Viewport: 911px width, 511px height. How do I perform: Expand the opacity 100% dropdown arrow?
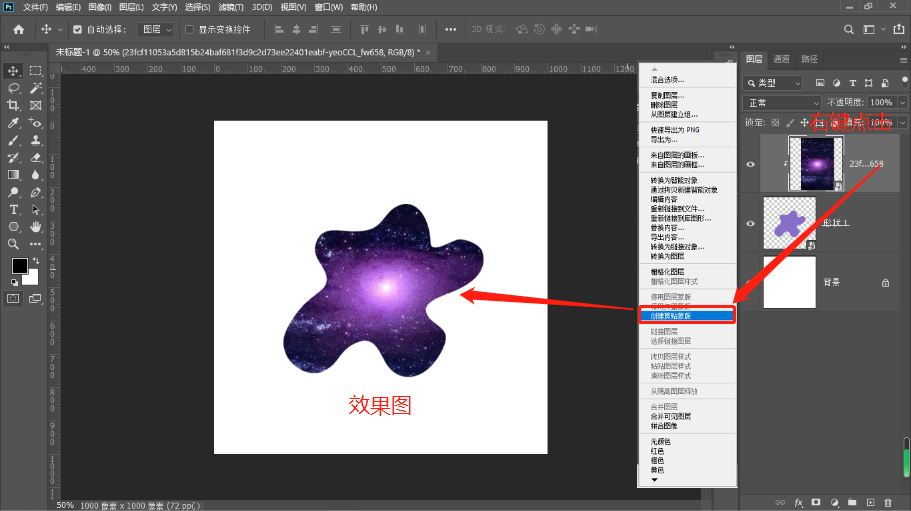902,103
